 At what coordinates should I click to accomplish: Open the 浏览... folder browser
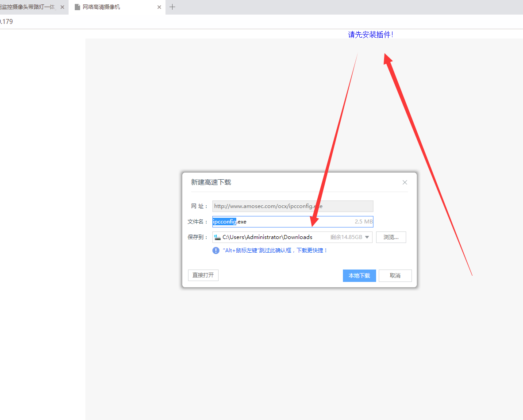pyautogui.click(x=391, y=237)
